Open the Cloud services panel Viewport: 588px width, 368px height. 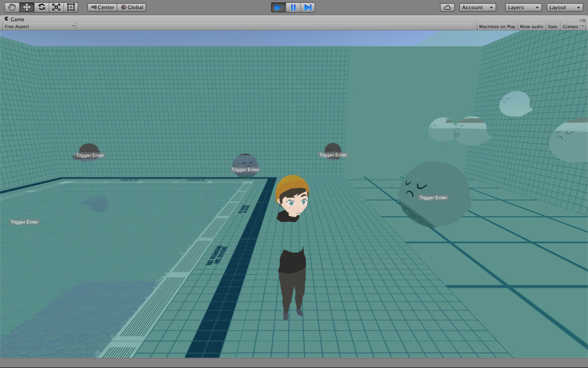click(x=447, y=7)
